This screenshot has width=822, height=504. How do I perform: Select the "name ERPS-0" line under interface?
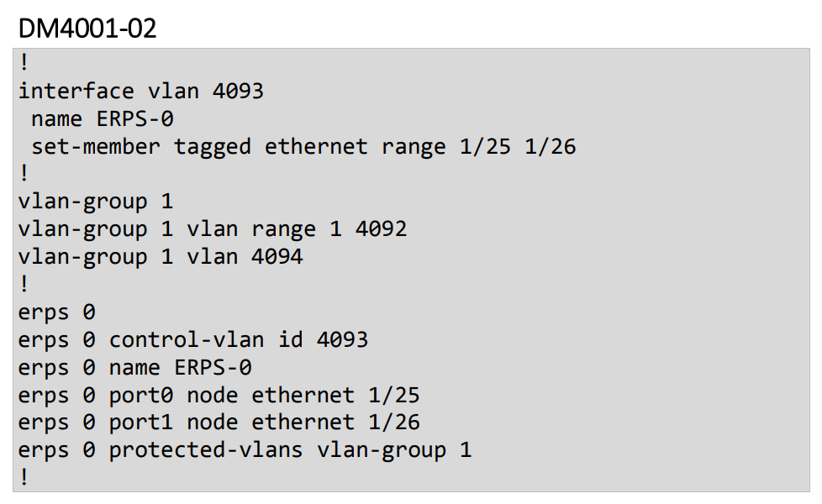103,118
